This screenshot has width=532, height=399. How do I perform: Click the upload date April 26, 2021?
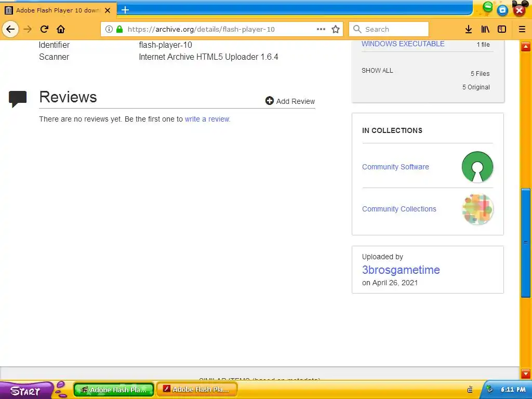coord(395,283)
